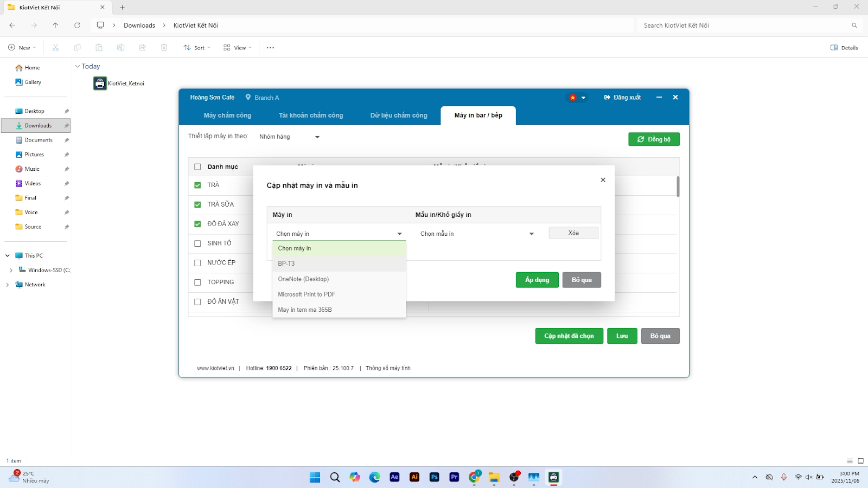
Task: Open Thông số máy tính link
Action: coord(388,368)
